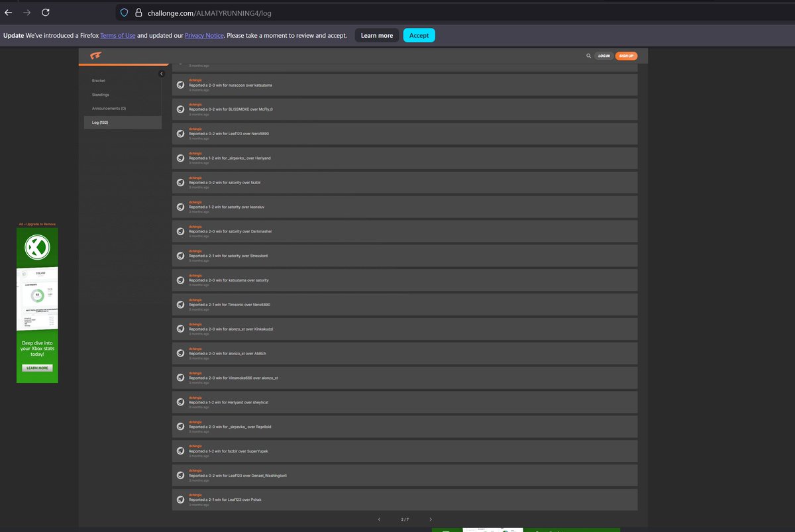Click LEARN MORE in the Xbox ad
The height and width of the screenshot is (532, 795).
tap(36, 368)
